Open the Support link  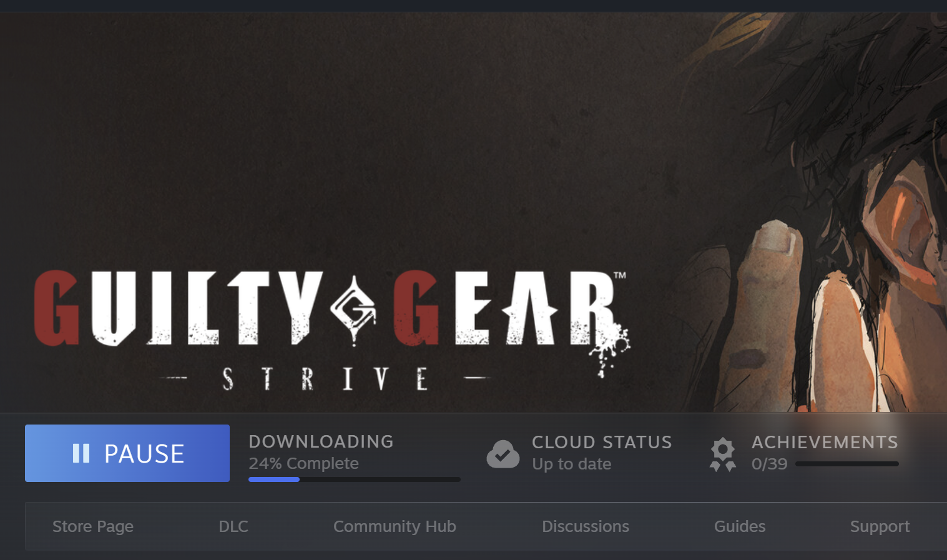[880, 526]
